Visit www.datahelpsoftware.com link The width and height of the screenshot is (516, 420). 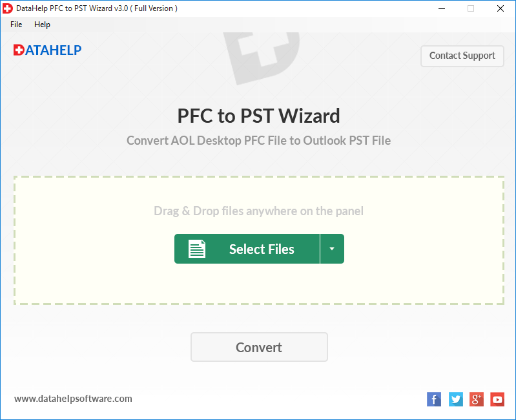pyautogui.click(x=73, y=399)
